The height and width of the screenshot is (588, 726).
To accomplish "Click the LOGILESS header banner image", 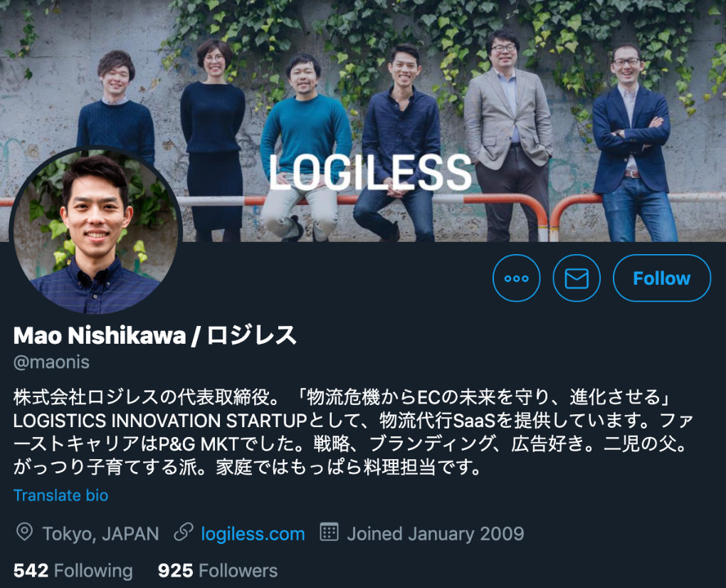I will tap(363, 120).
